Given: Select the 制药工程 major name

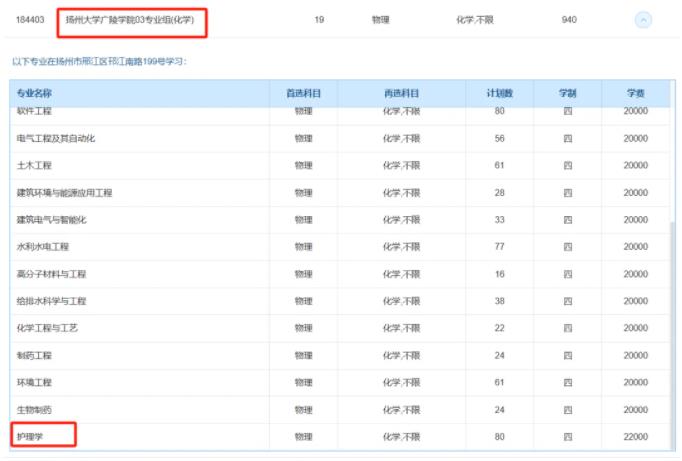Looking at the screenshot, I should coord(34,356).
